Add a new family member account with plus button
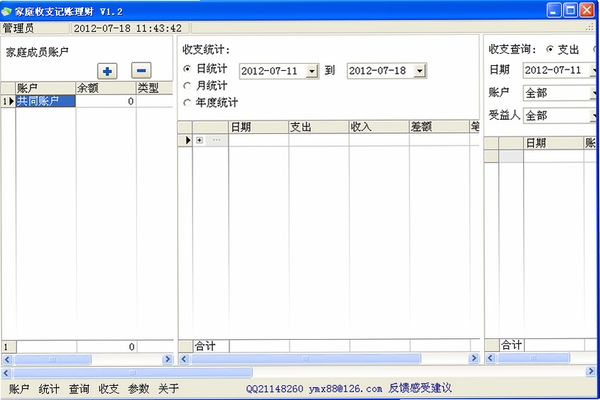600x400 pixels. coord(107,71)
